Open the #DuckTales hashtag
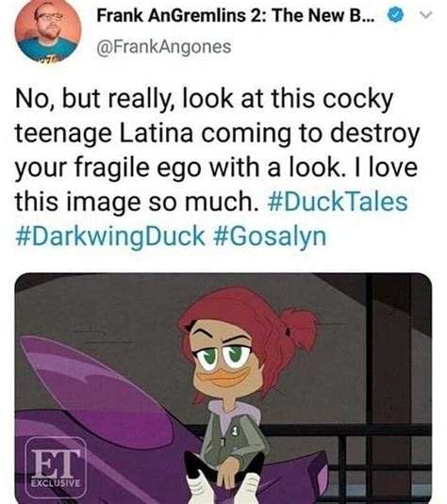Screen dimensions: 447x504 [x=338, y=202]
